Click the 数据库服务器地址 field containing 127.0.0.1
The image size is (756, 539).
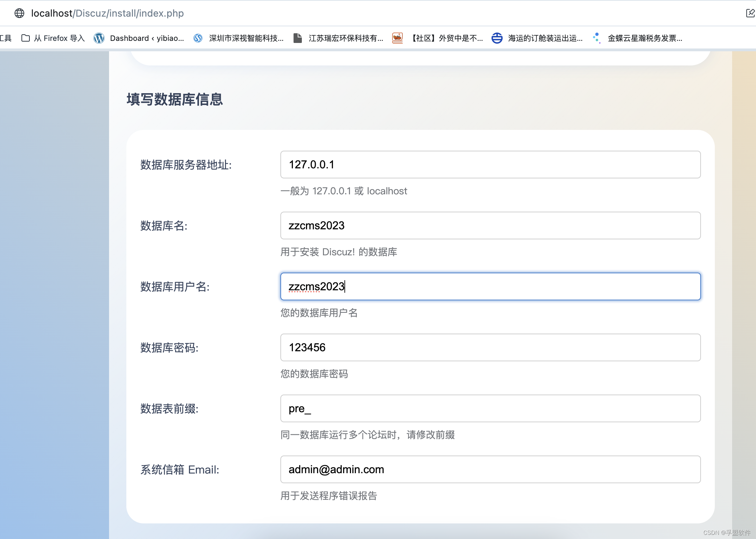(x=490, y=165)
